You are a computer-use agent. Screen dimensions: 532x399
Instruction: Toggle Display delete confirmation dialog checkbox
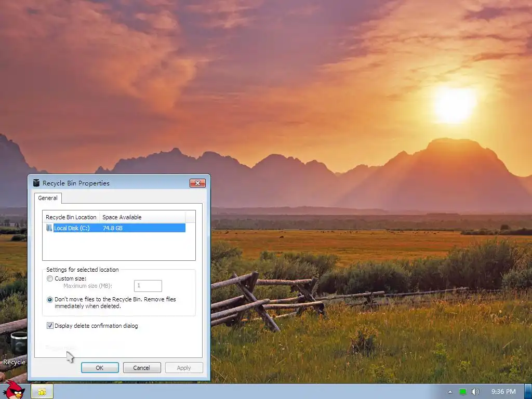(50, 326)
